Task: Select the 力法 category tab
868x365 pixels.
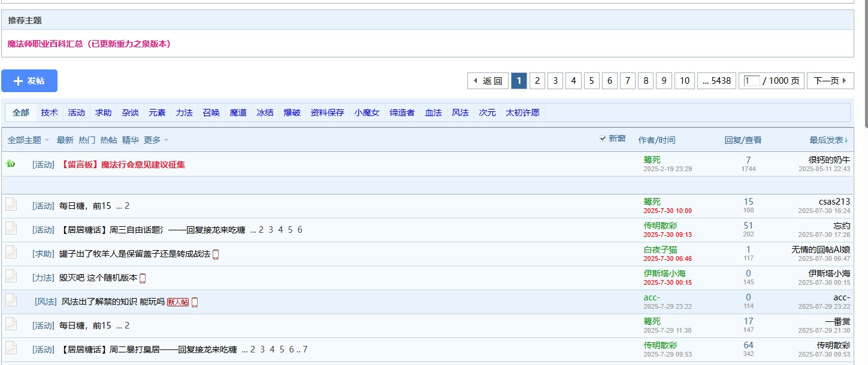Action: tap(184, 112)
